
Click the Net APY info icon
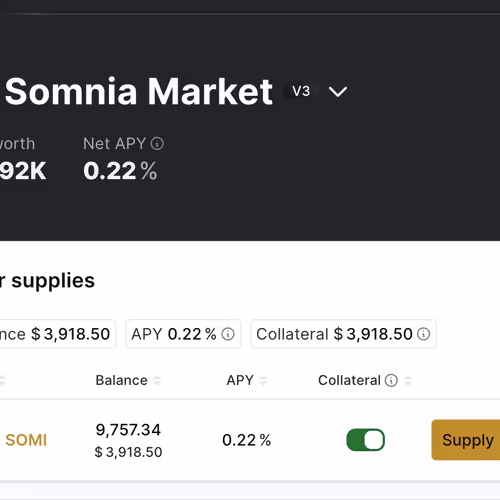[x=157, y=144]
